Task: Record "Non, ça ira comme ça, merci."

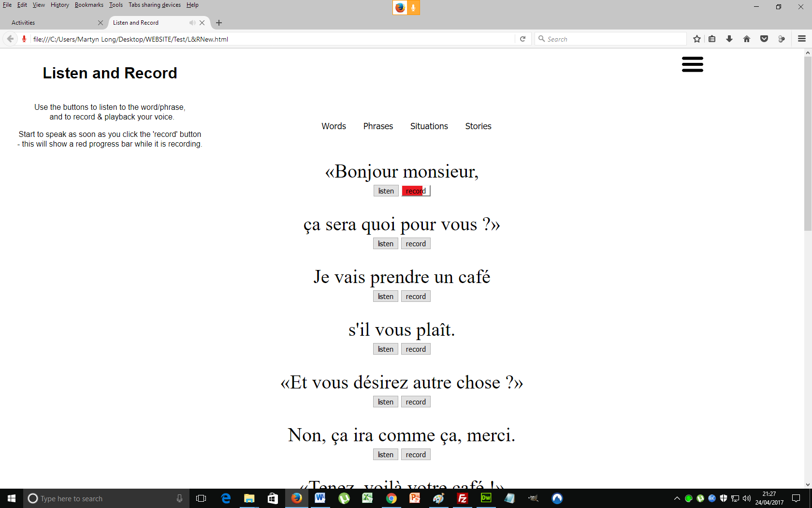Action: [x=416, y=455]
